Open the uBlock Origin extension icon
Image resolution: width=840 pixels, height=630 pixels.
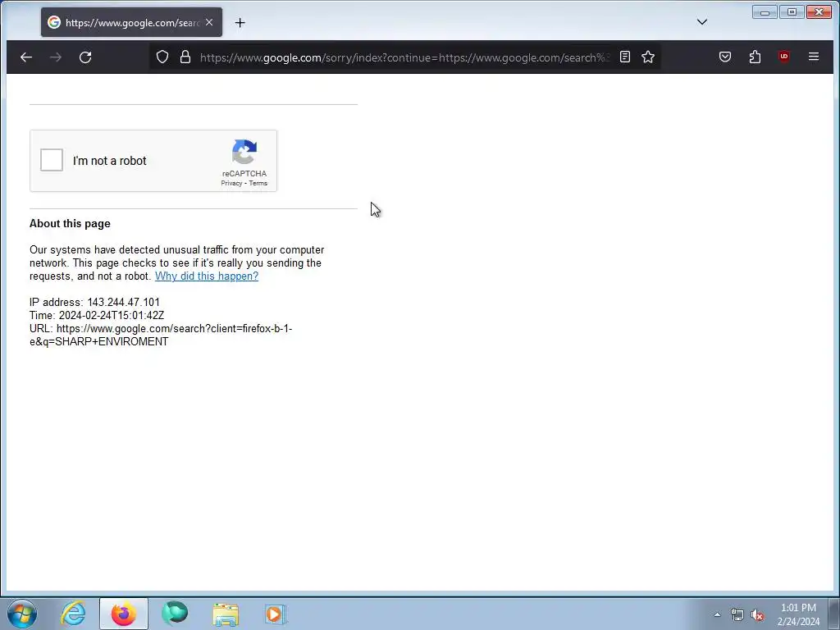pyautogui.click(x=784, y=57)
